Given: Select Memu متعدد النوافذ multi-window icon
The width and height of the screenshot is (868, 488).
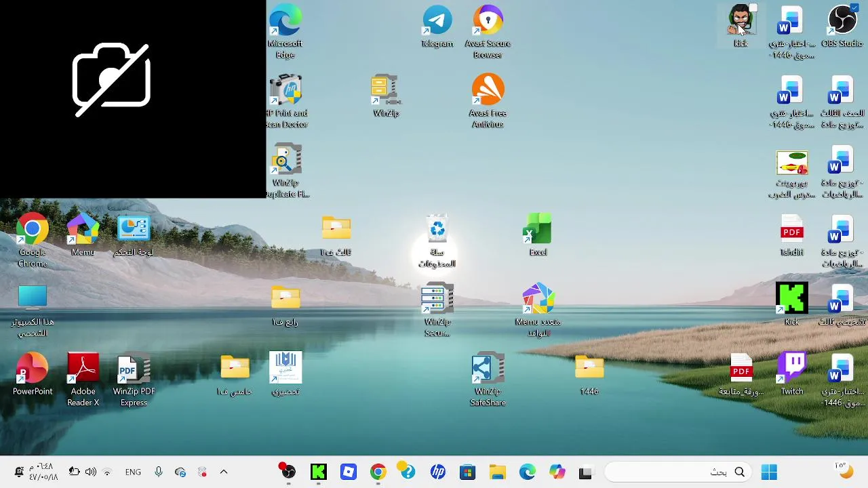Looking at the screenshot, I should coord(538,310).
